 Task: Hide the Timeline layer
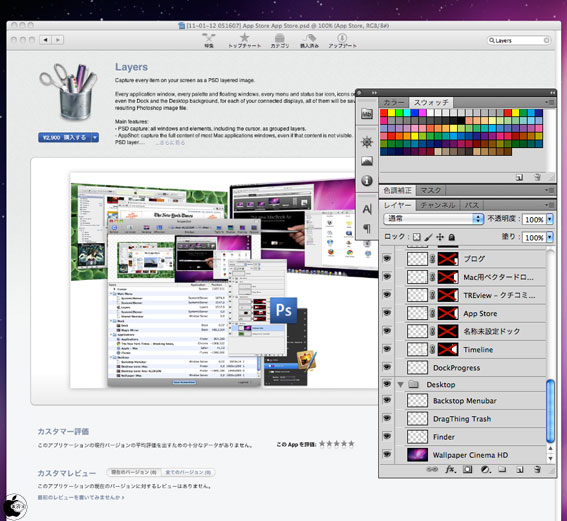387,349
